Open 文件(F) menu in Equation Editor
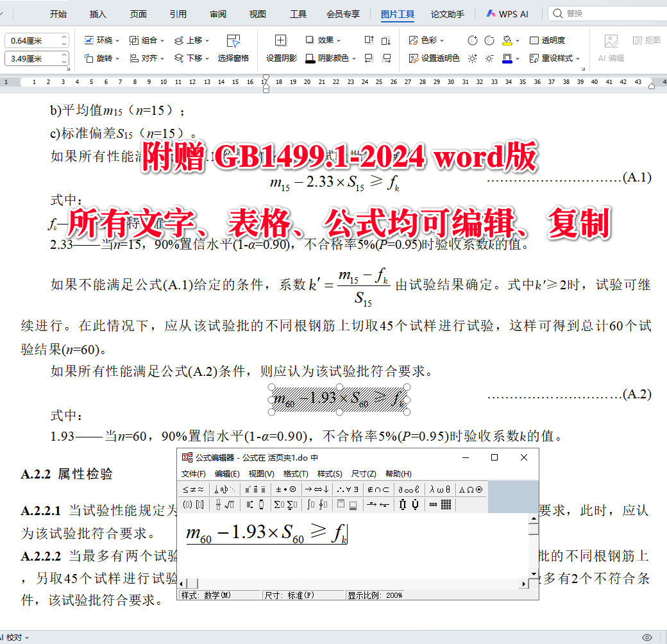 pos(194,474)
